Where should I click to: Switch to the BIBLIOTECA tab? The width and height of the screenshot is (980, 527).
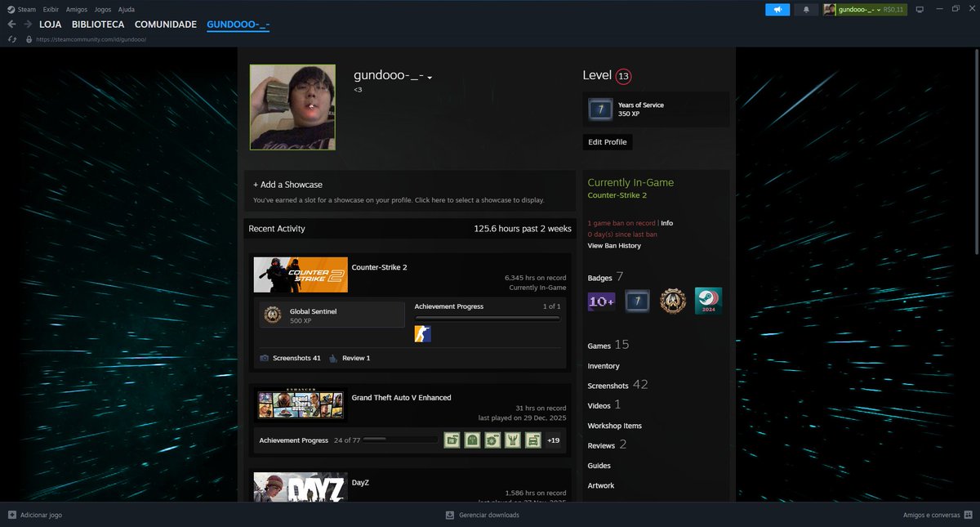pyautogui.click(x=98, y=25)
